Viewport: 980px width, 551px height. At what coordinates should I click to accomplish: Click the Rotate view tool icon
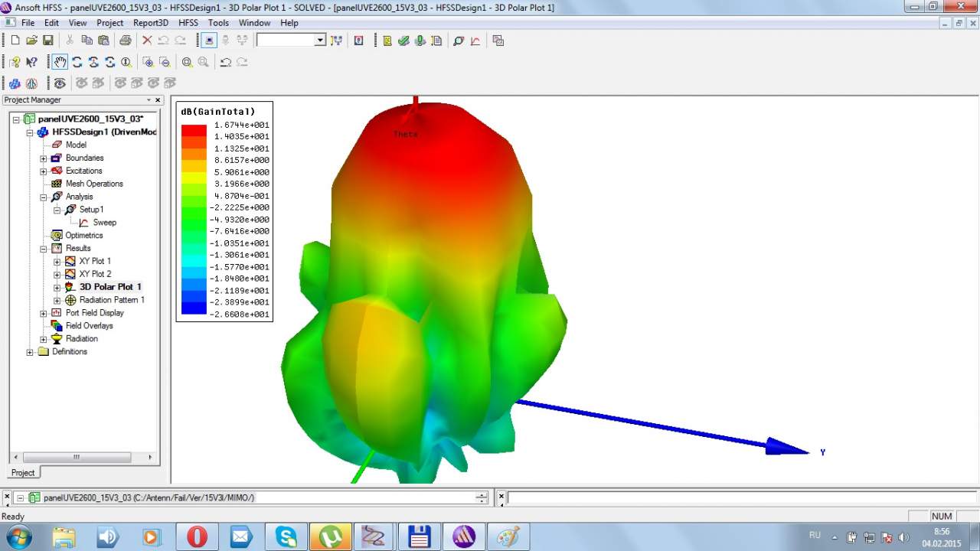tap(77, 62)
